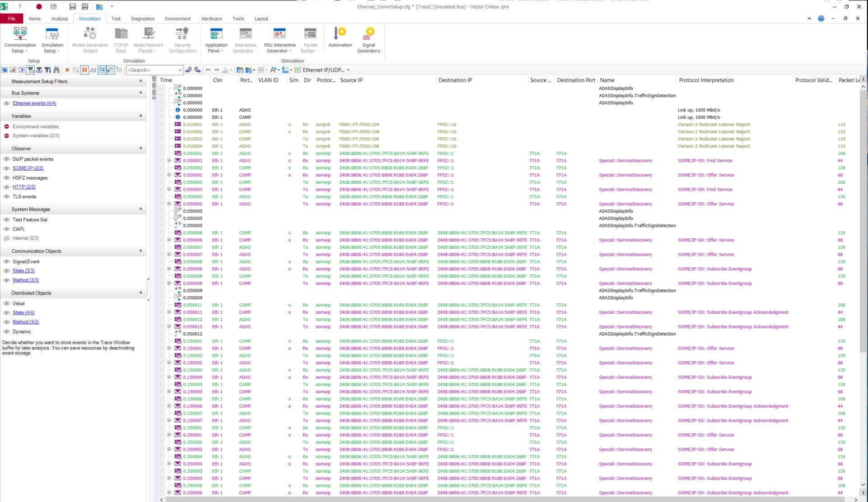The width and height of the screenshot is (868, 502).
Task: Toggle eye icon for TLS events
Action: pos(6,196)
